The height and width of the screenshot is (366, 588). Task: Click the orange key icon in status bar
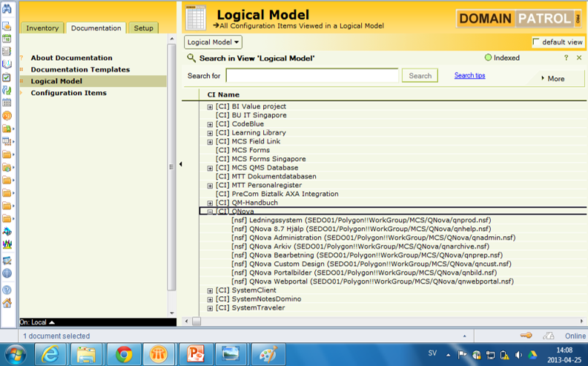[x=526, y=336]
